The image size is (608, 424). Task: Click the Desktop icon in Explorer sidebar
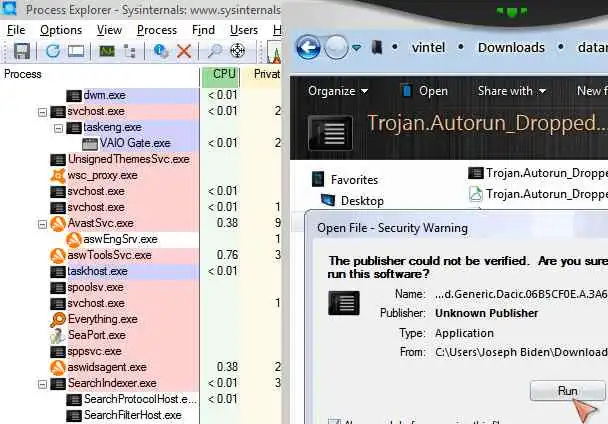click(328, 200)
